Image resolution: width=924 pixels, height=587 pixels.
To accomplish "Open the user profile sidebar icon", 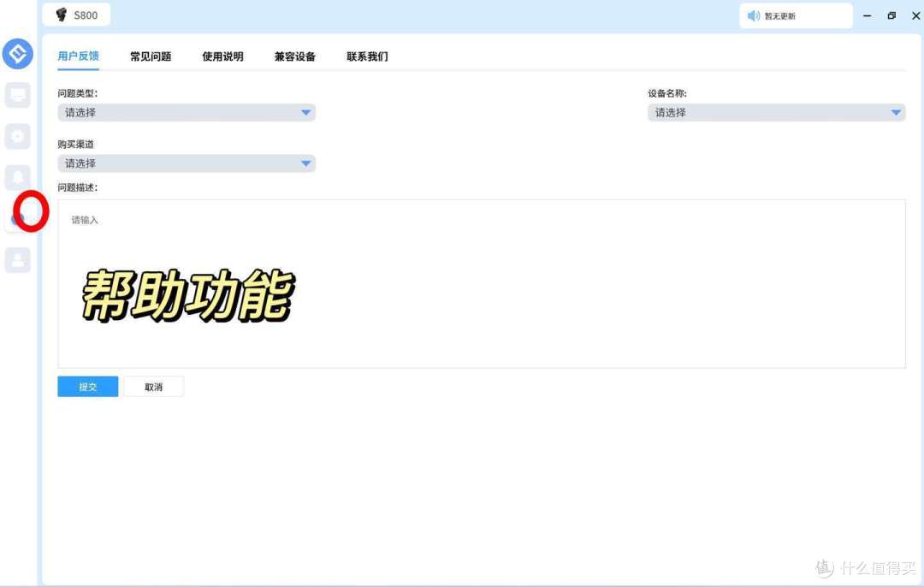I will 18,260.
